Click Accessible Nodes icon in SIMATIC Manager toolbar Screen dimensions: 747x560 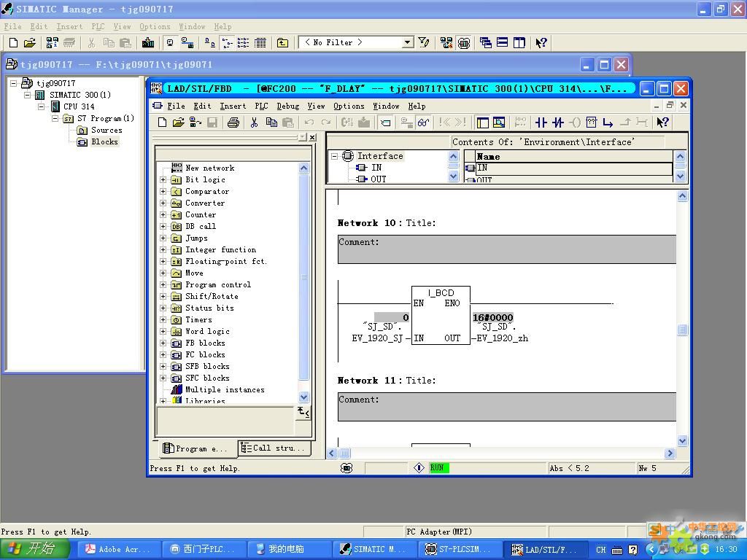[x=52, y=42]
